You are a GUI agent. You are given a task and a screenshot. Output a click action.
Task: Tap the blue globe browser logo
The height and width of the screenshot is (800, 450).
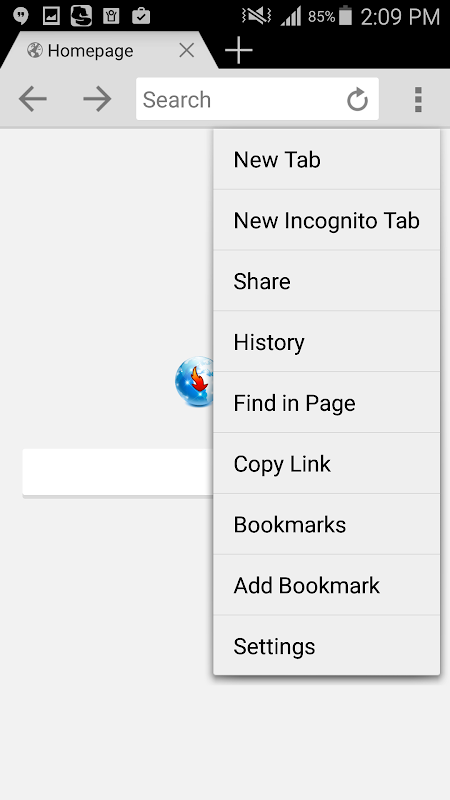194,382
